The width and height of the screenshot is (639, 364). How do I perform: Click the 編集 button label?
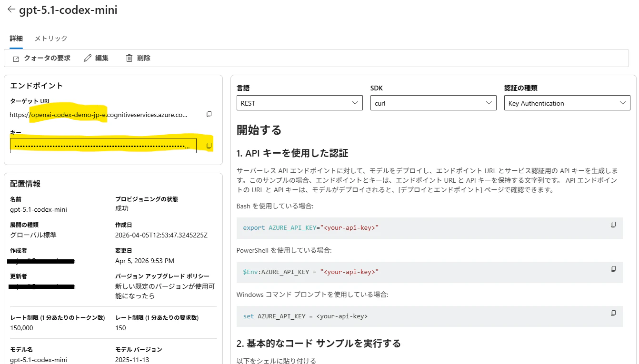(x=102, y=58)
